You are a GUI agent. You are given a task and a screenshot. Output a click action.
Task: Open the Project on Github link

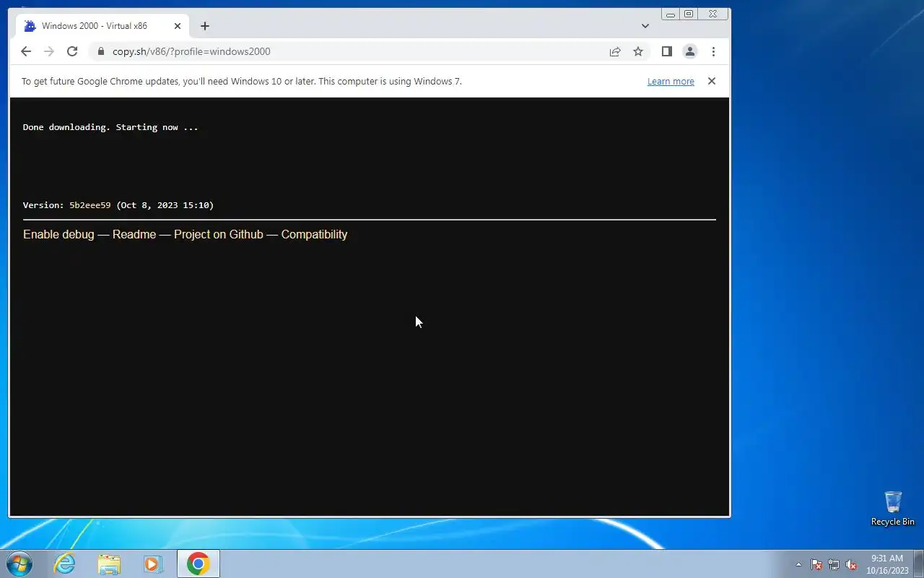tap(219, 234)
